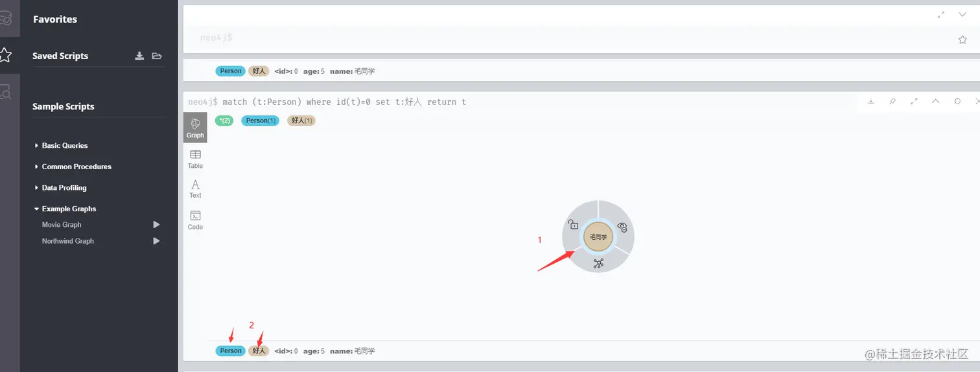Open the Movie Graph script
980x372 pixels.
[62, 225]
